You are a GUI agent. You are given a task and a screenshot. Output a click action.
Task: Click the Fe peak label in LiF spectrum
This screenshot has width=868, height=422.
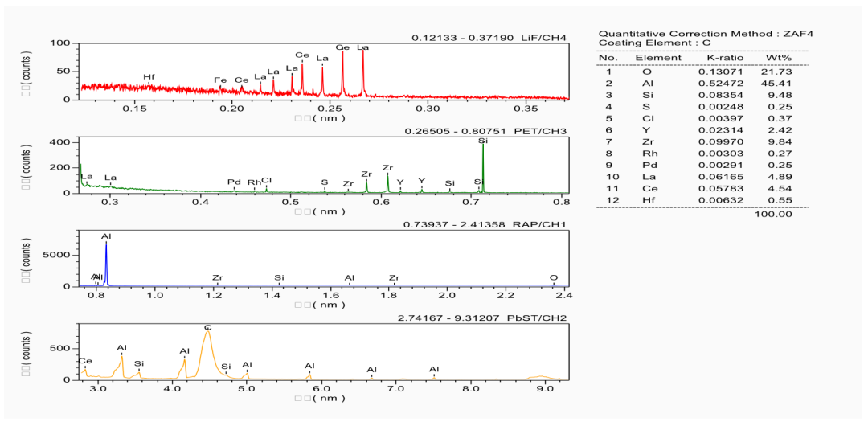220,80
